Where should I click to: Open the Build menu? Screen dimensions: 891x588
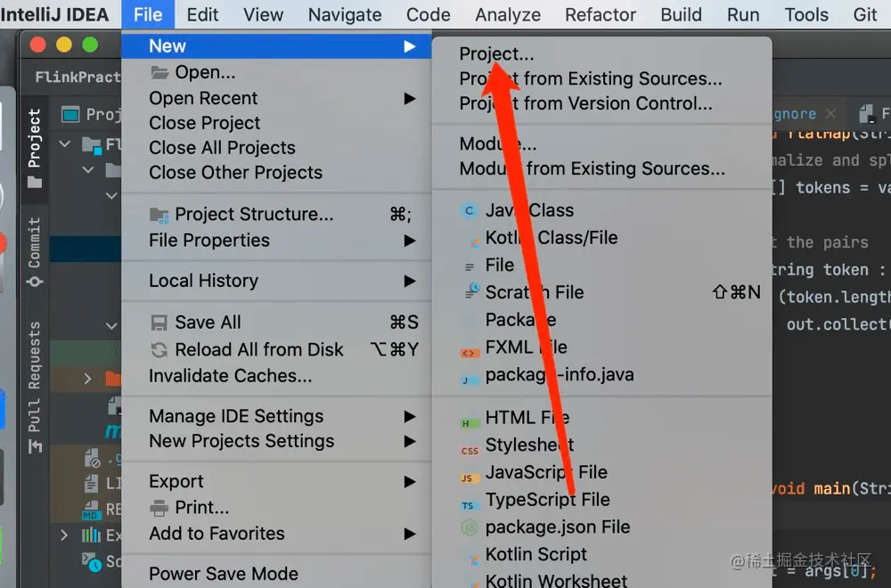pos(681,14)
